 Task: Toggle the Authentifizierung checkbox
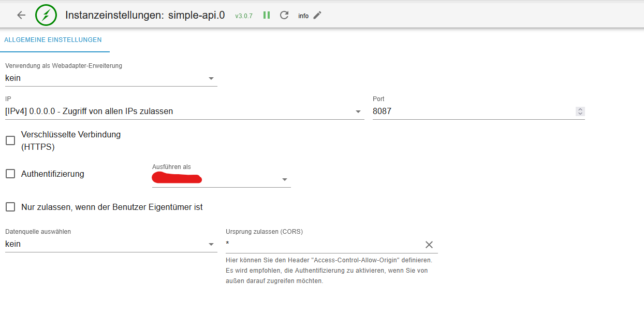(x=10, y=174)
